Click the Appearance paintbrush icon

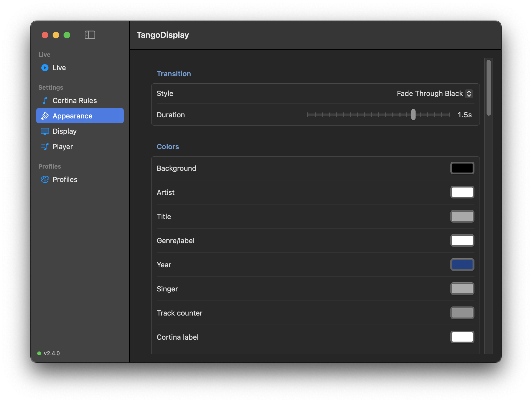click(x=45, y=116)
